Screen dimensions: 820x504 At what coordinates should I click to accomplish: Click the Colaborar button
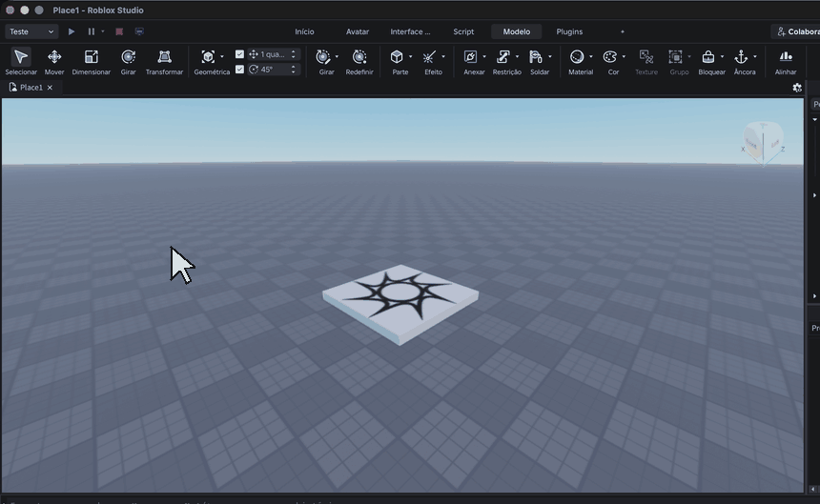[x=796, y=31]
